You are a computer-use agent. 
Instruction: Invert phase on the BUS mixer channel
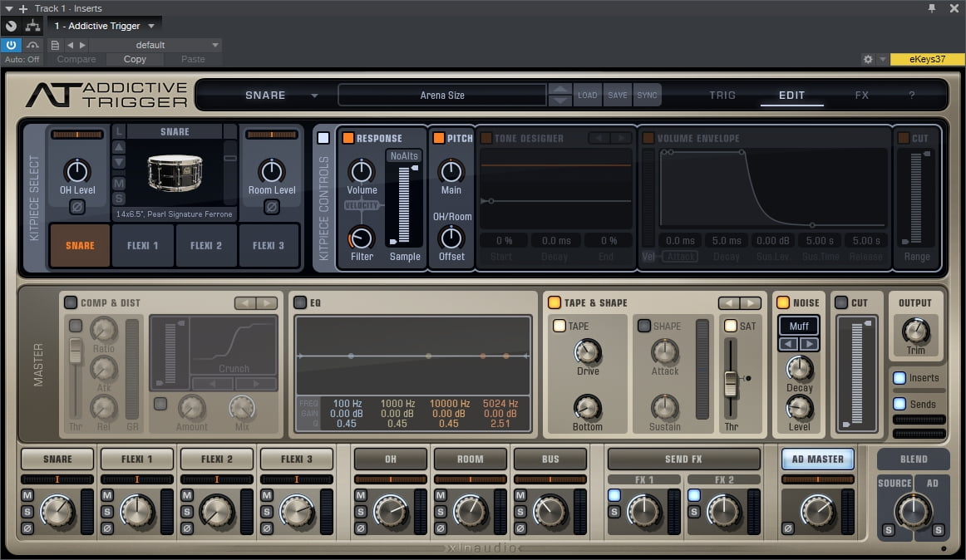tap(520, 528)
